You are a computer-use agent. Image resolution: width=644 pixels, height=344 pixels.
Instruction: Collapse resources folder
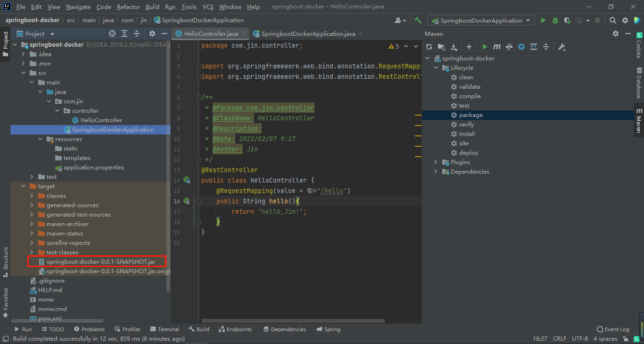40,139
